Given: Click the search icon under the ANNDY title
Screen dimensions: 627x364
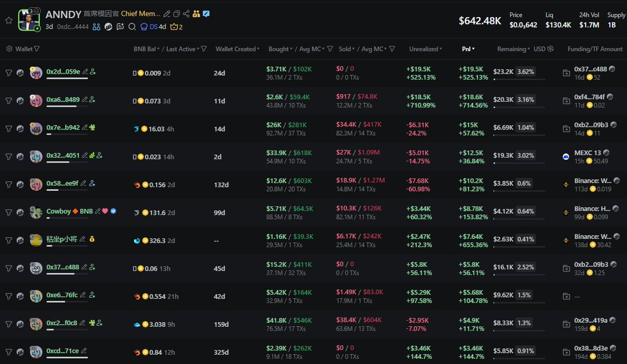Looking at the screenshot, I should coord(132,27).
